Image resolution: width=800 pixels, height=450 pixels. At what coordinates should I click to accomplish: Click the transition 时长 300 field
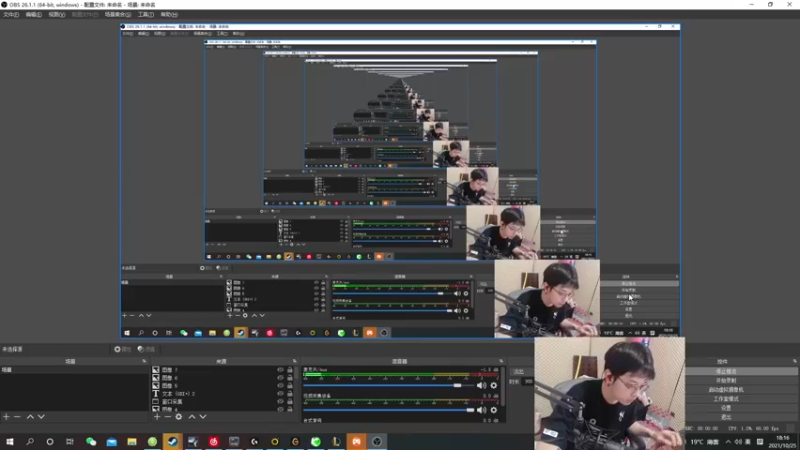pos(527,382)
